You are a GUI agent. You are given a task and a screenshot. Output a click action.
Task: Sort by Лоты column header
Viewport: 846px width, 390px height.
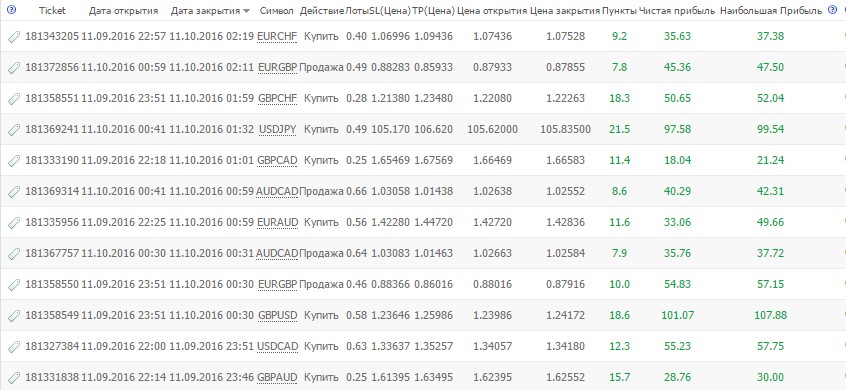tap(357, 10)
